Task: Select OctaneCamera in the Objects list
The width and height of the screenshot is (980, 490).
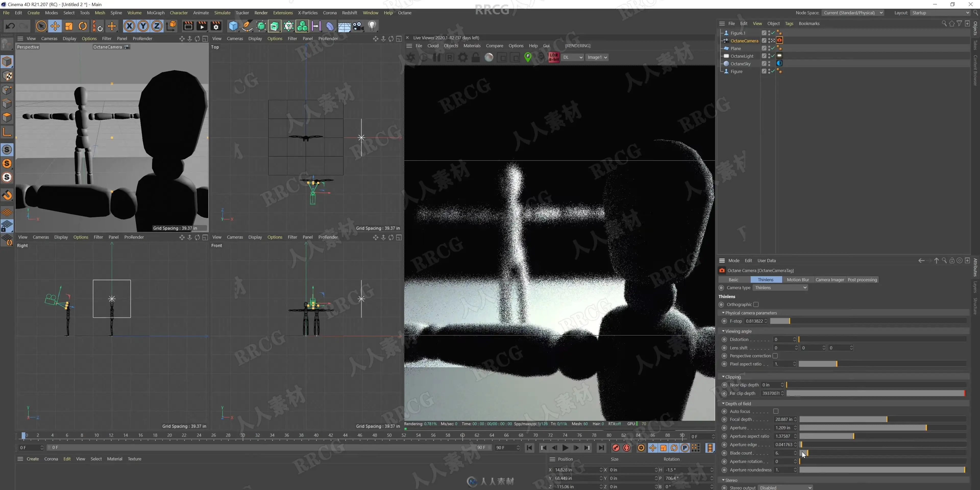Action: pyautogui.click(x=744, y=41)
